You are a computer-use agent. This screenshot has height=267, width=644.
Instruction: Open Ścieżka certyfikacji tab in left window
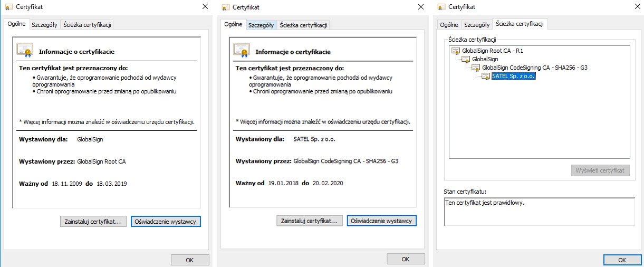[86, 25]
